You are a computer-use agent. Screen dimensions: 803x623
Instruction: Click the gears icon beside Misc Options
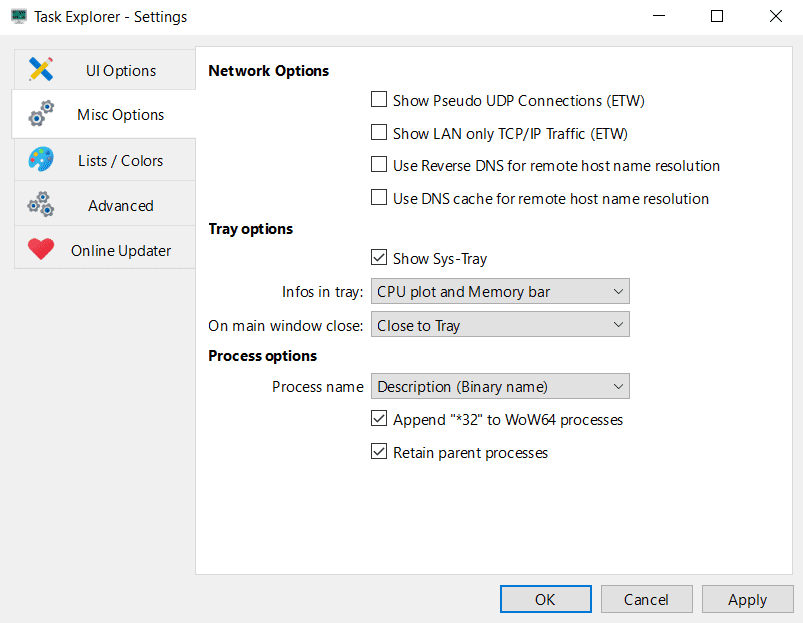41,114
